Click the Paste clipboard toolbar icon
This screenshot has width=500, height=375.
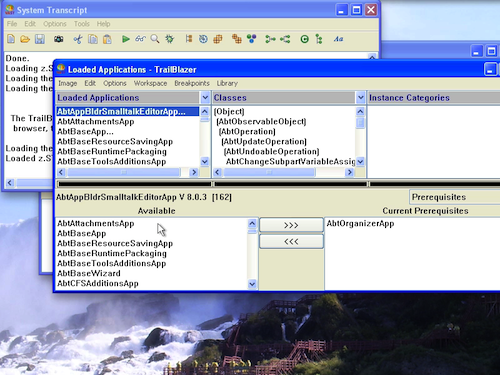click(x=107, y=39)
